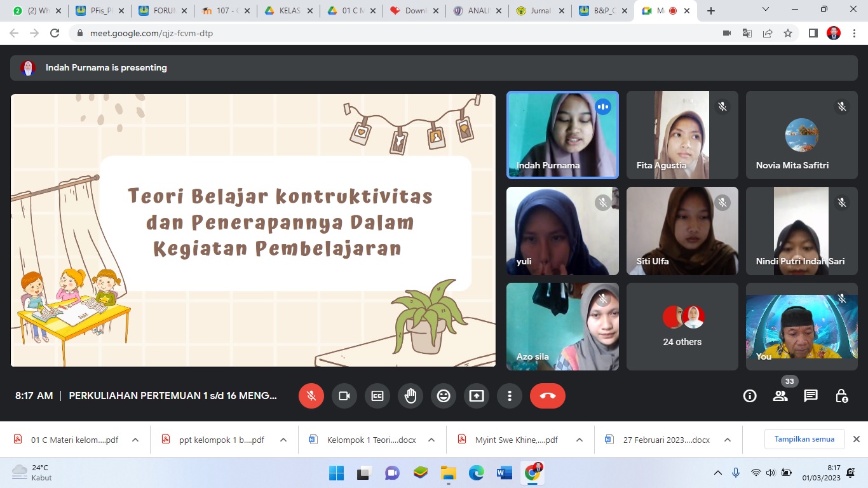Open chat with everyone panel
The image size is (868, 488).
[811, 396]
